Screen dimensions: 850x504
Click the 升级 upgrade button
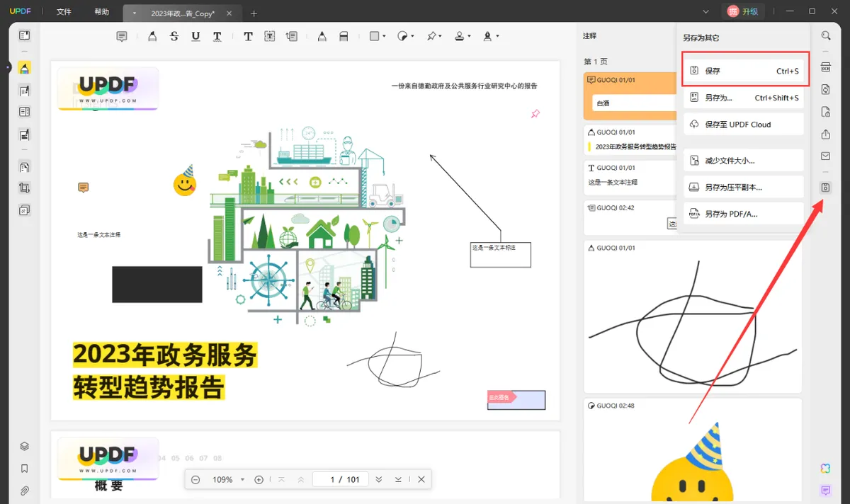[x=743, y=11]
